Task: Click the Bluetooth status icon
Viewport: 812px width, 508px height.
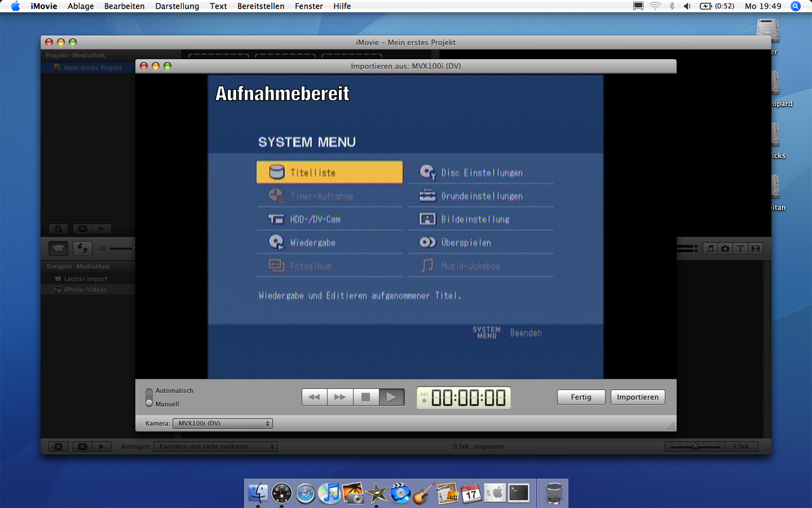Action: click(672, 6)
